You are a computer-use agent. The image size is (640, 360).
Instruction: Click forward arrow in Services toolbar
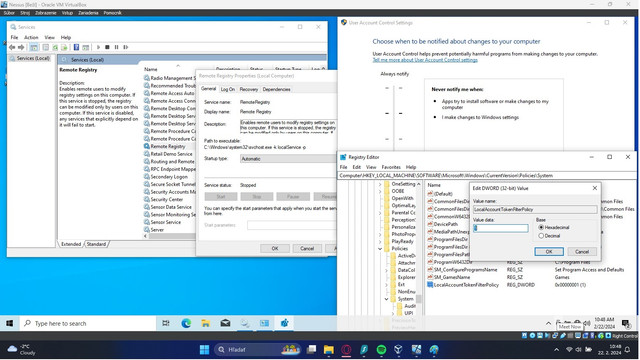[x=21, y=47]
